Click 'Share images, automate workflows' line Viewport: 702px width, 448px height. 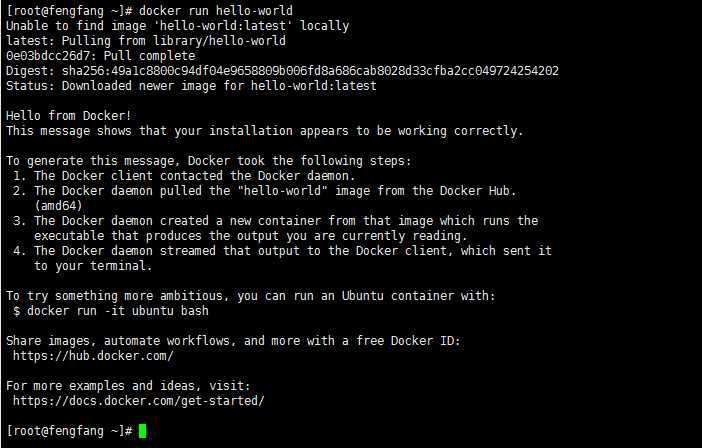(x=233, y=341)
